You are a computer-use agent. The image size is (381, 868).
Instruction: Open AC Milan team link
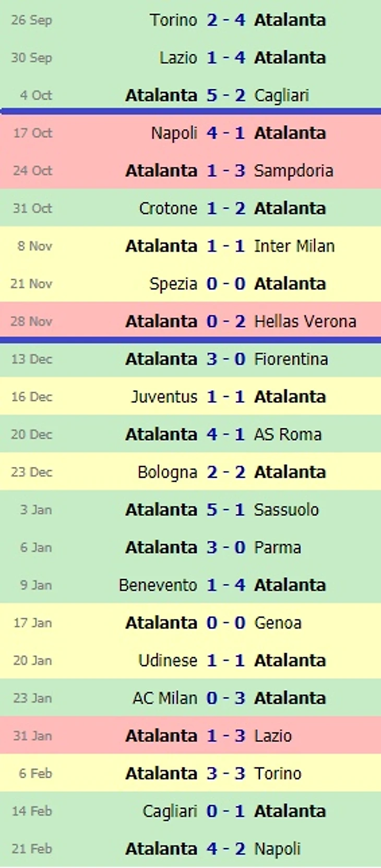tap(164, 698)
